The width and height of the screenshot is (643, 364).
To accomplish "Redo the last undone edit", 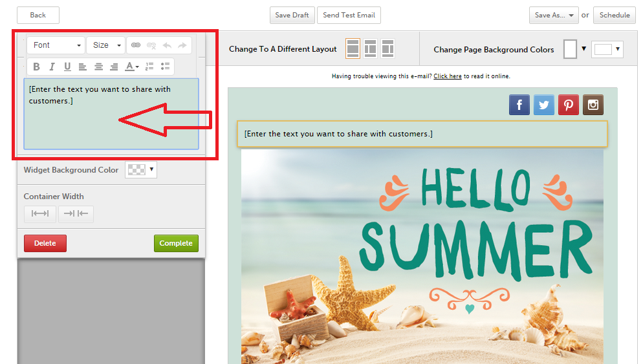I will pyautogui.click(x=182, y=45).
